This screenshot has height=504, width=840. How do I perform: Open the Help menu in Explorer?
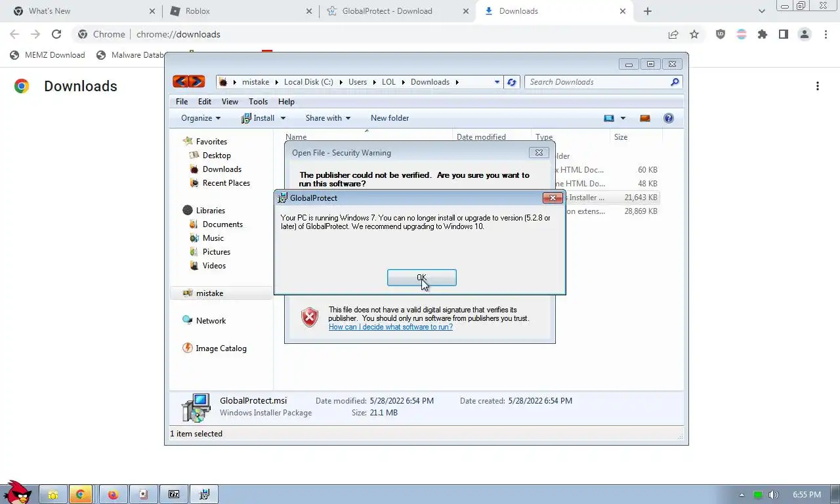pos(286,102)
